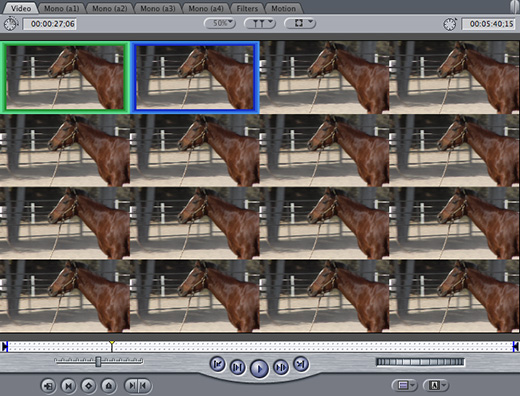This screenshot has width=520, height=396.
Task: Switch to the Mono (a1) tab
Action: [62, 8]
